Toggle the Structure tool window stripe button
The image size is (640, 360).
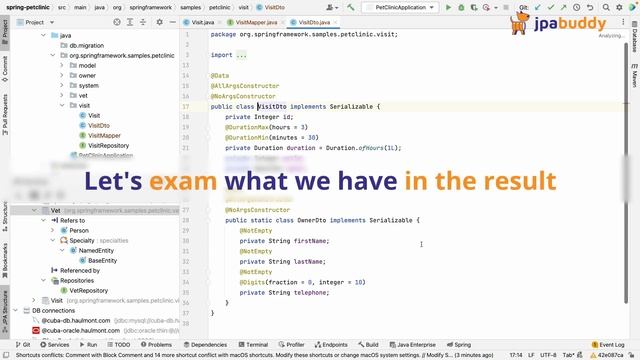[5, 216]
